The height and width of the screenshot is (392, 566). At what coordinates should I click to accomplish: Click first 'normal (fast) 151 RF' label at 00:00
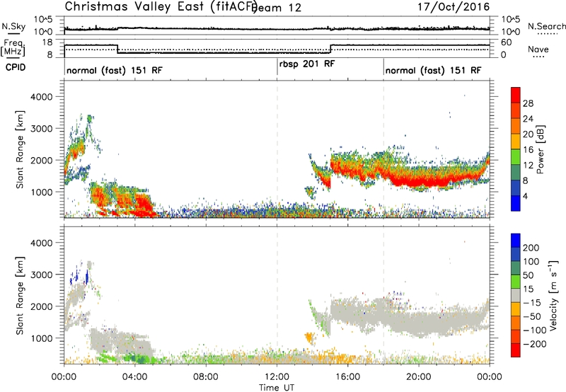pos(115,70)
